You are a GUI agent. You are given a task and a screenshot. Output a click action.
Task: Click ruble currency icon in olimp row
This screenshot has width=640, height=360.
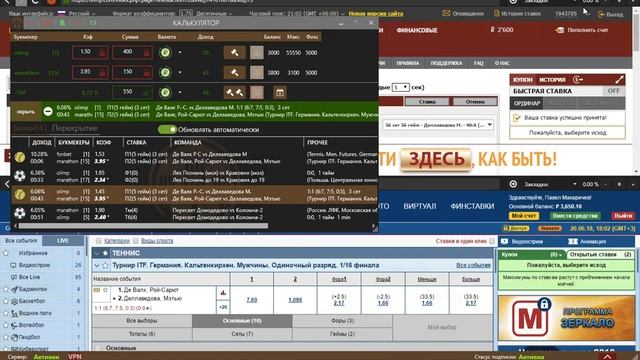click(165, 53)
